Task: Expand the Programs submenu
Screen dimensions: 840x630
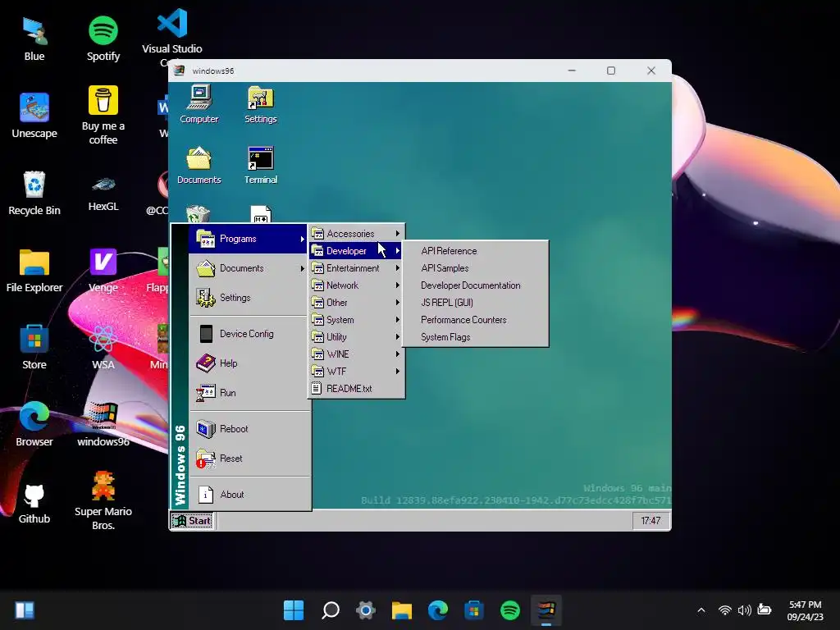Action: point(249,239)
